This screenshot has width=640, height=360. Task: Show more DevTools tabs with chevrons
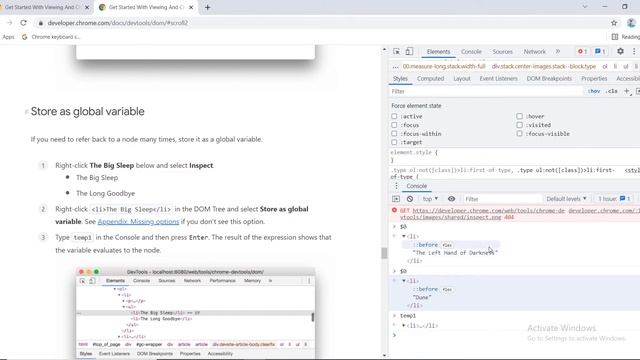click(x=558, y=51)
